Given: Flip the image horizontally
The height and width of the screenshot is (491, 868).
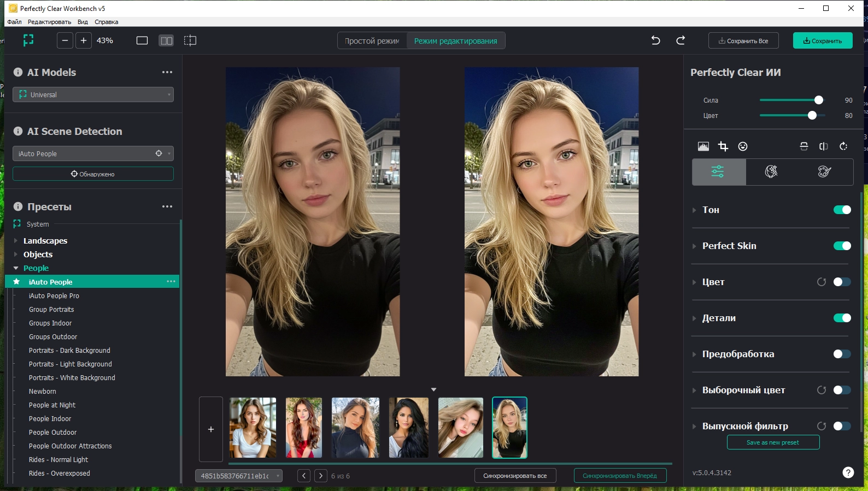Looking at the screenshot, I should pos(824,146).
